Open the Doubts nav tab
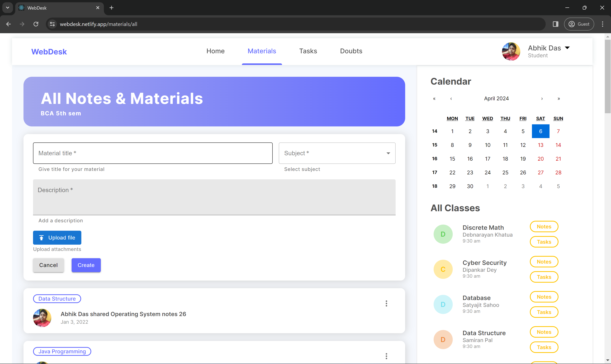 (351, 51)
